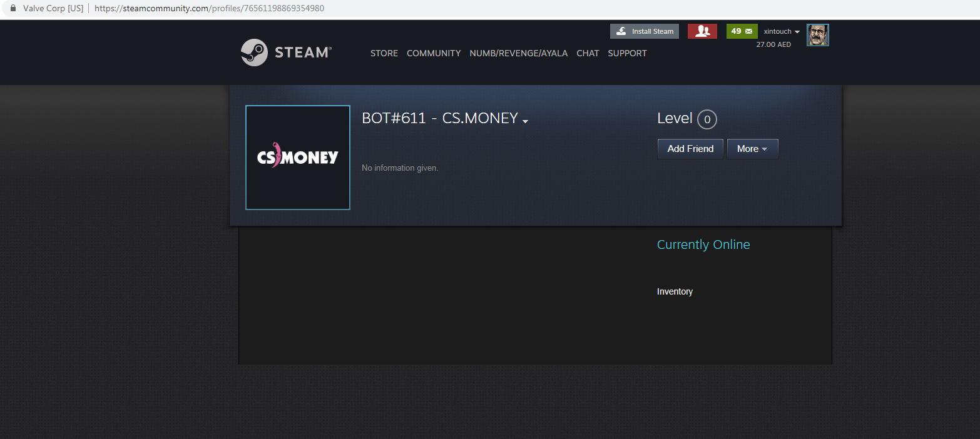Open the 49 notifications envelope button
This screenshot has width=980, height=439.
(742, 31)
